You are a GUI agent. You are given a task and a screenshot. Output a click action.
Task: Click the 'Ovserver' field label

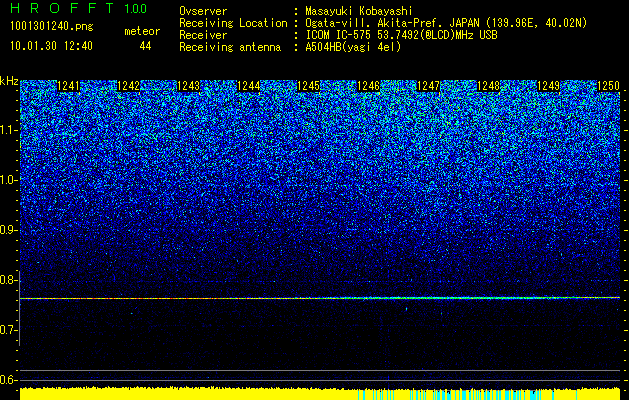pos(203,11)
